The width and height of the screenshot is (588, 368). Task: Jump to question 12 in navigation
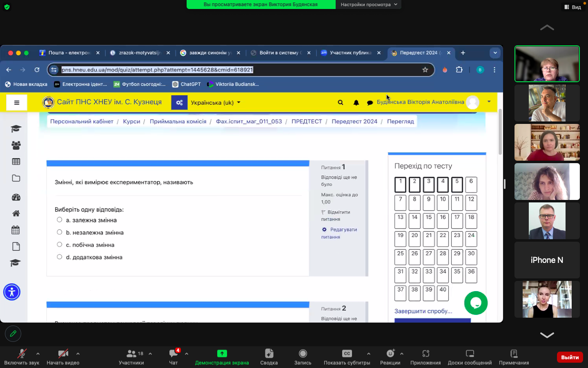point(471,203)
